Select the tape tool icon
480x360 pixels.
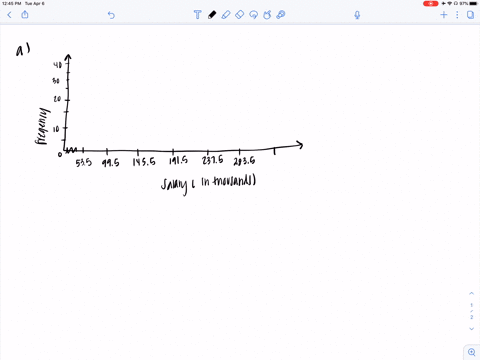pos(281,15)
